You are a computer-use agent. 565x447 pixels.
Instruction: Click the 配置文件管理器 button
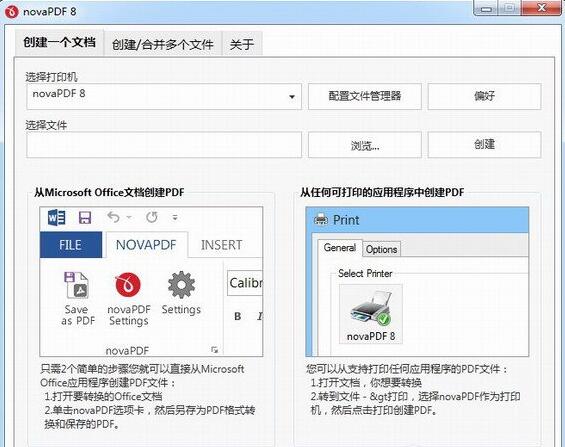pyautogui.click(x=365, y=96)
